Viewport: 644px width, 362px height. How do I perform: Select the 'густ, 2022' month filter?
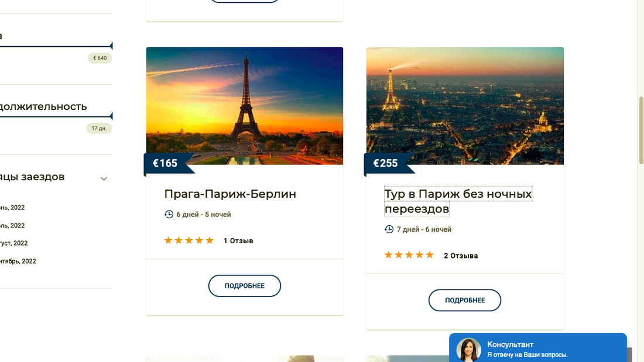[14, 243]
